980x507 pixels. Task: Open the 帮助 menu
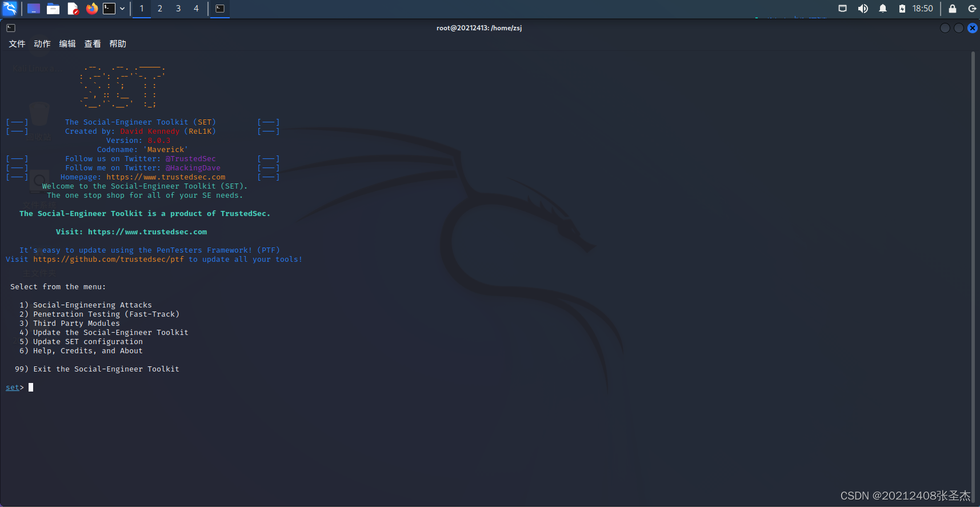point(118,44)
